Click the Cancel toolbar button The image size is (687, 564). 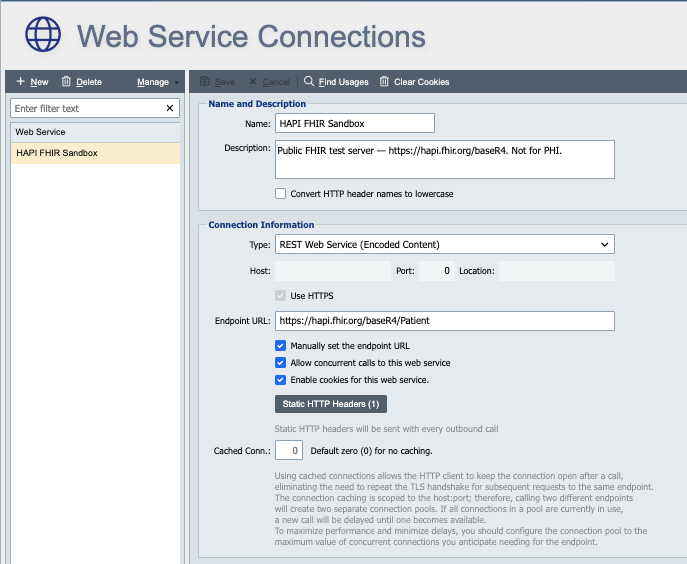269,82
